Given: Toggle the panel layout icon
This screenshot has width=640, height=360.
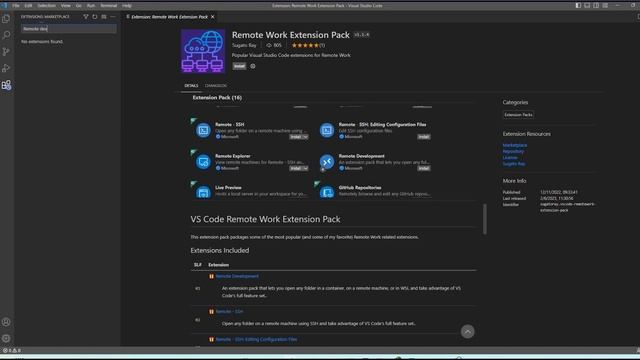Looking at the screenshot, I should (587, 5).
